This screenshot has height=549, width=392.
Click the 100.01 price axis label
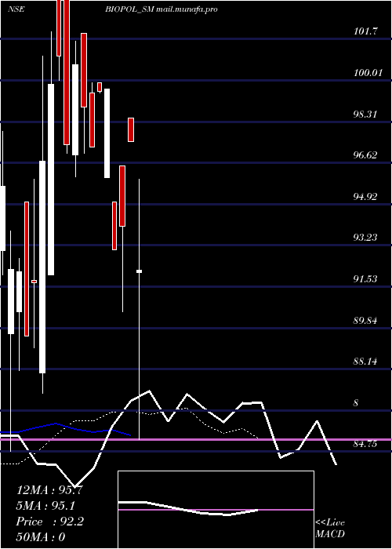[368, 72]
